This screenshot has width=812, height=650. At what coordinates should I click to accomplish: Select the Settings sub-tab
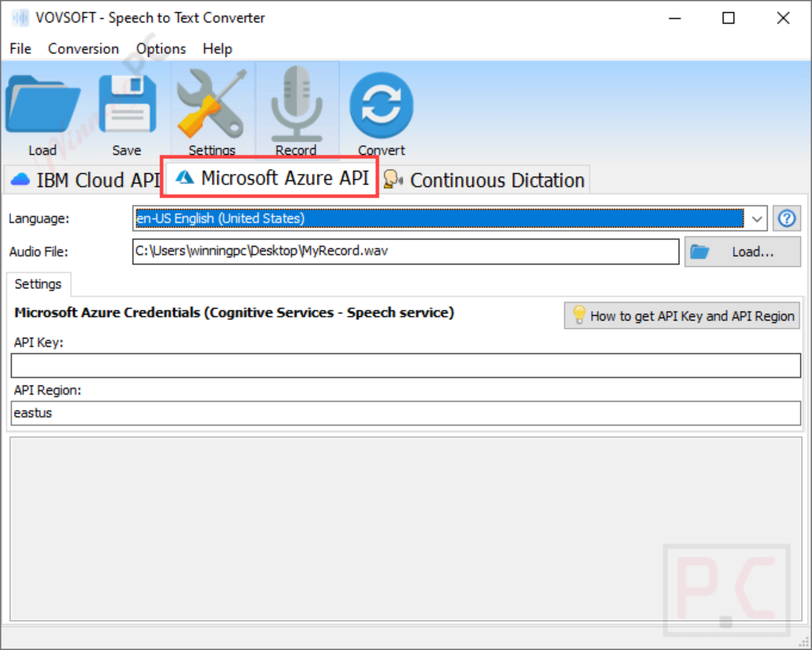click(38, 284)
